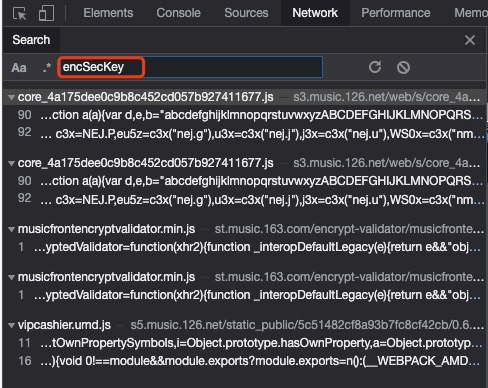Collapse second core_4a175dee0c9b8c452cd057b927411677.js result group

[12, 163]
